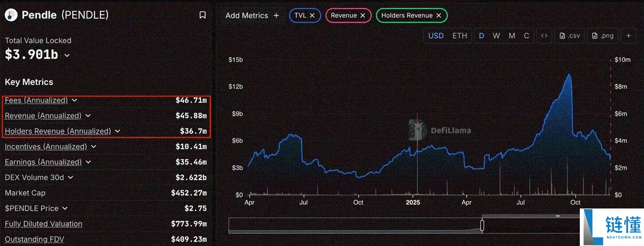Click the Pendle protocol logo icon
The width and height of the screenshot is (644, 246).
pyautogui.click(x=10, y=15)
